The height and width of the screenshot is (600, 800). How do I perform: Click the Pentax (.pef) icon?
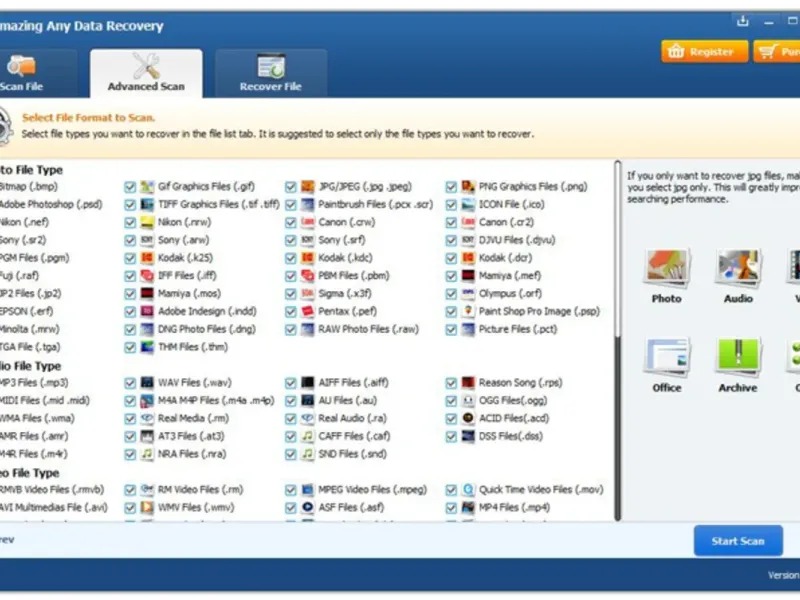click(x=308, y=312)
